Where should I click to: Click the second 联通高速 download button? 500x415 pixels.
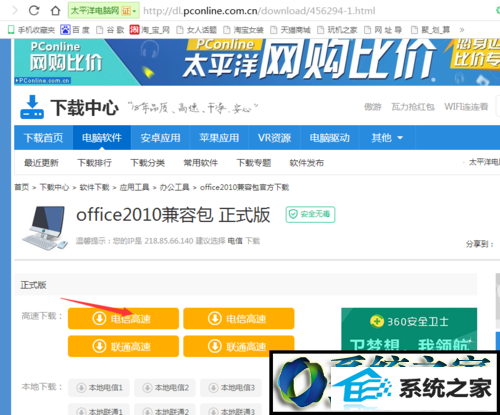click(x=239, y=346)
